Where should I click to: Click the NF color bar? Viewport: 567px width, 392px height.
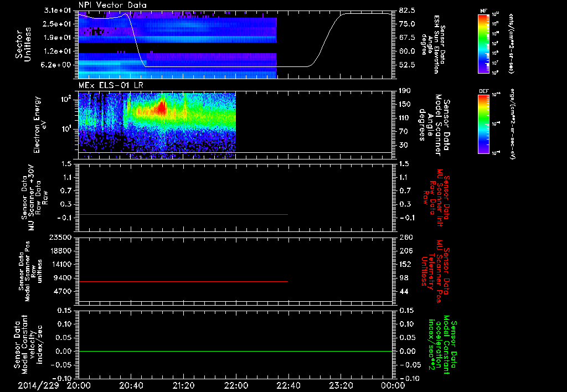(484, 44)
